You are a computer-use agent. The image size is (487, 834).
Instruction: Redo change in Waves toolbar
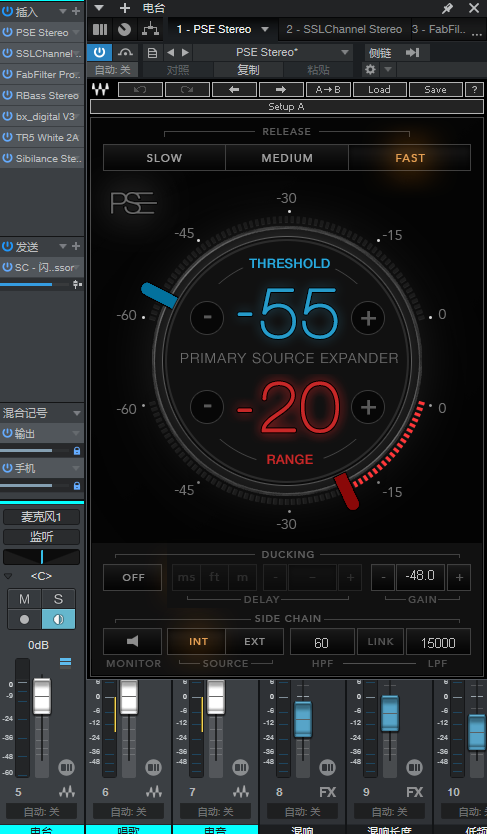coord(187,89)
